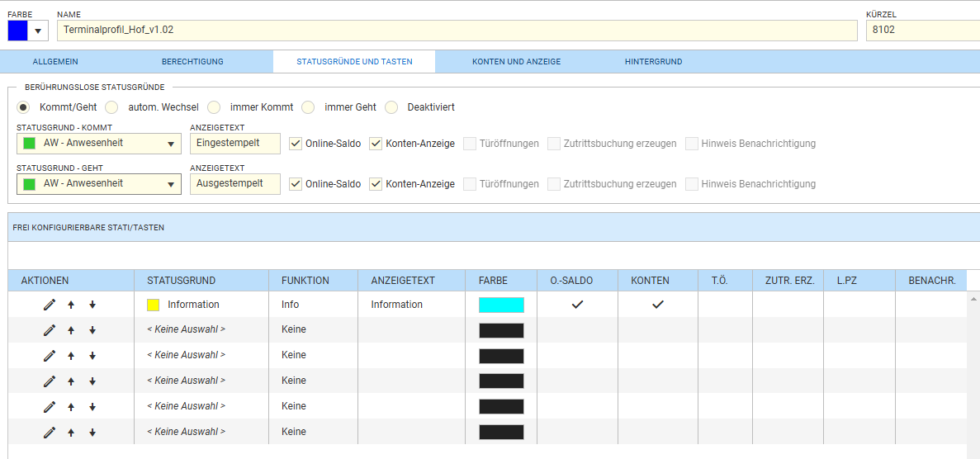Edit the fourth table row with the pencil
The width and height of the screenshot is (980, 459).
(x=50, y=381)
